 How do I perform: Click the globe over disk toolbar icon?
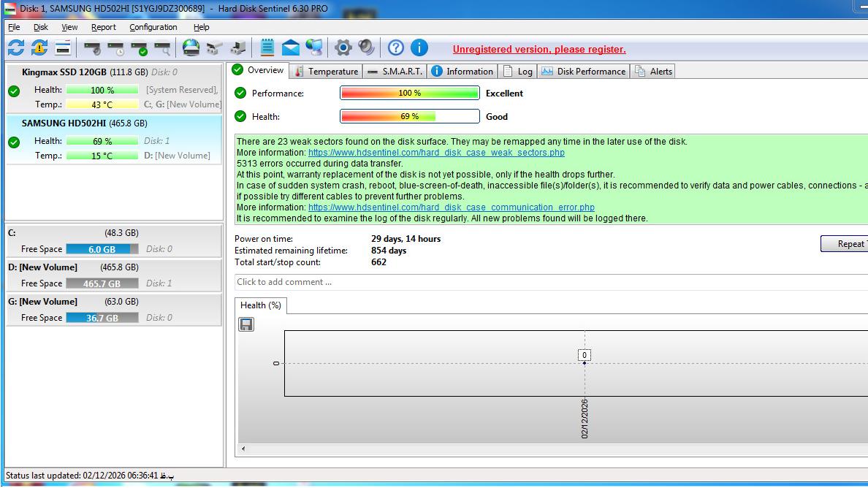coord(191,48)
